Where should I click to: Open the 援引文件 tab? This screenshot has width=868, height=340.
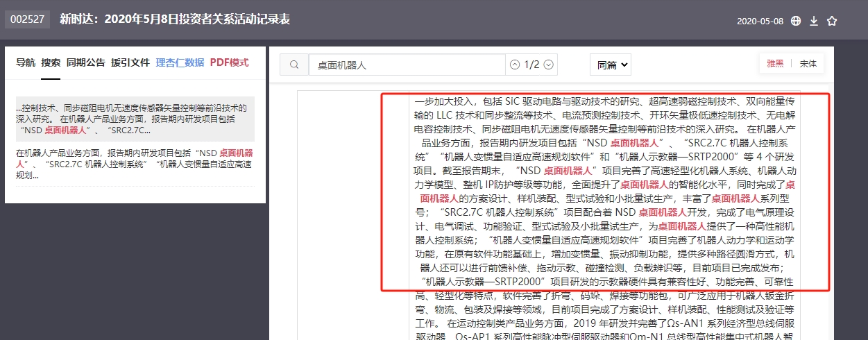click(x=130, y=62)
